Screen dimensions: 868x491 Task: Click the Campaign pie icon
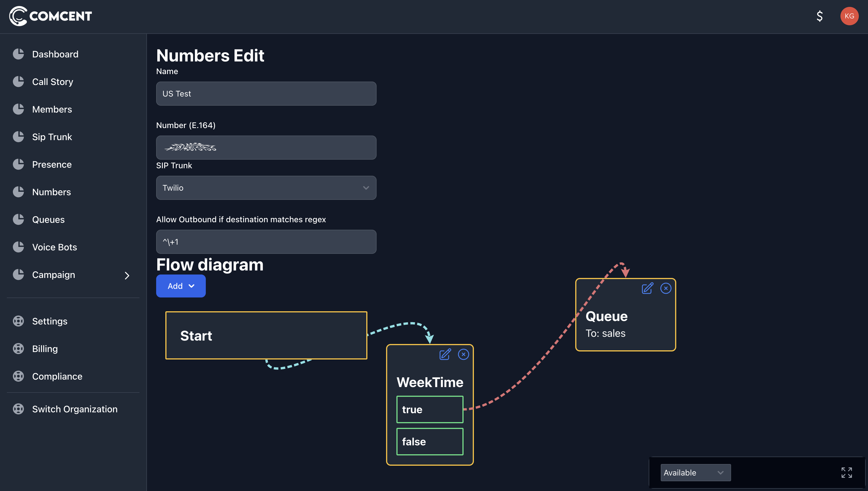[x=18, y=275]
